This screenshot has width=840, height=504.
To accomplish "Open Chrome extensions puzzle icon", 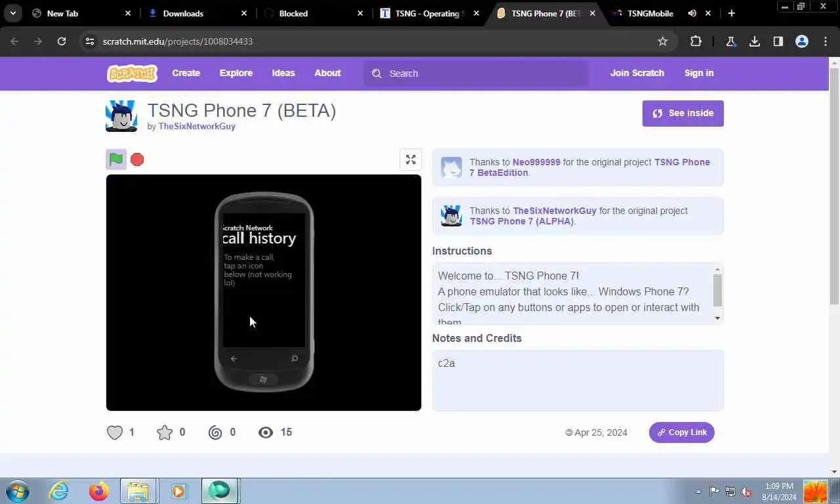I will pos(696,41).
